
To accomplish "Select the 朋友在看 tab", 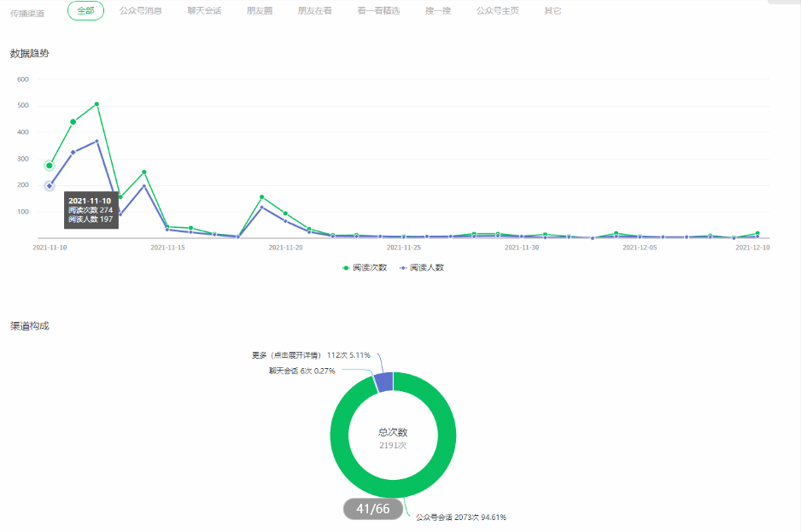I will [x=316, y=11].
